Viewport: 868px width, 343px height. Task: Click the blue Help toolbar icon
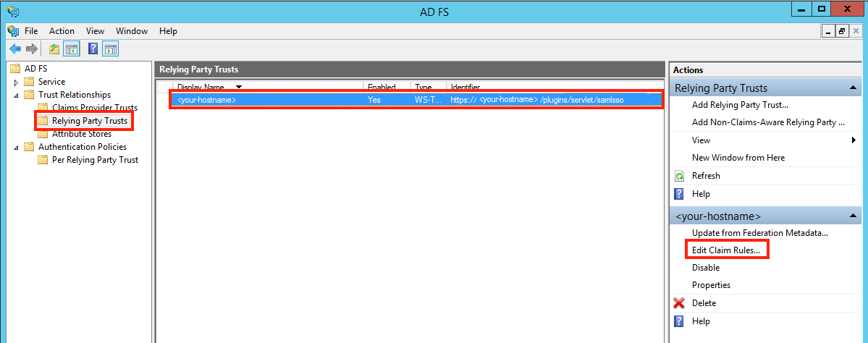pos(93,49)
